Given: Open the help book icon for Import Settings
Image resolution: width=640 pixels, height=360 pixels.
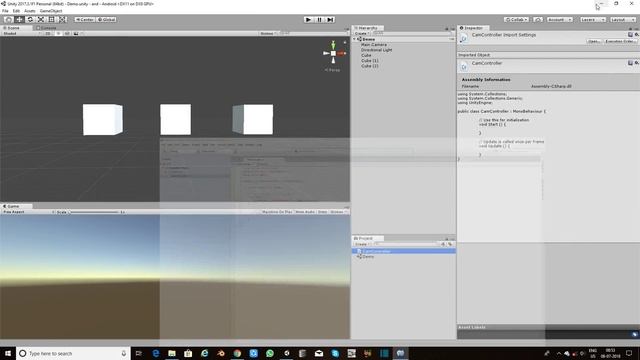Looking at the screenshot, I should coord(630,35).
